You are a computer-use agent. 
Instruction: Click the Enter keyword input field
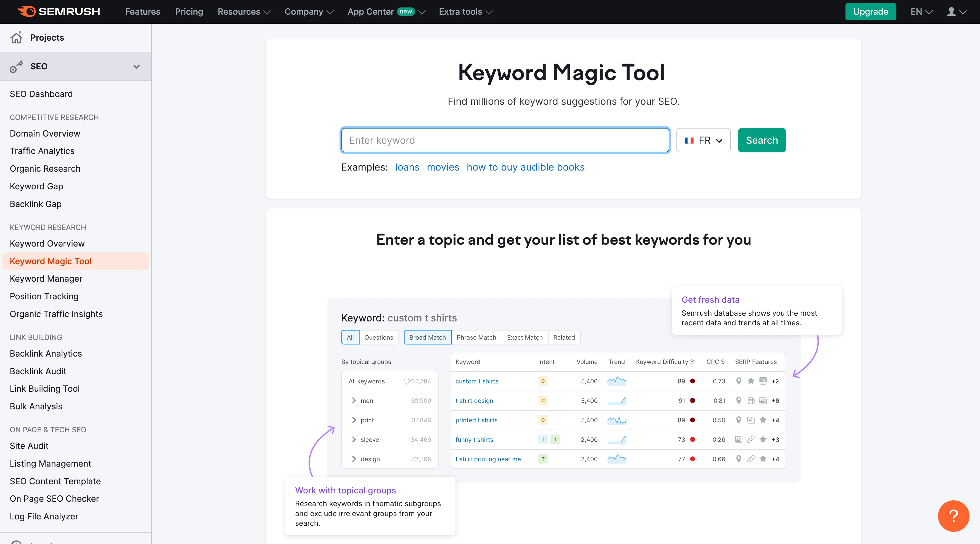505,140
